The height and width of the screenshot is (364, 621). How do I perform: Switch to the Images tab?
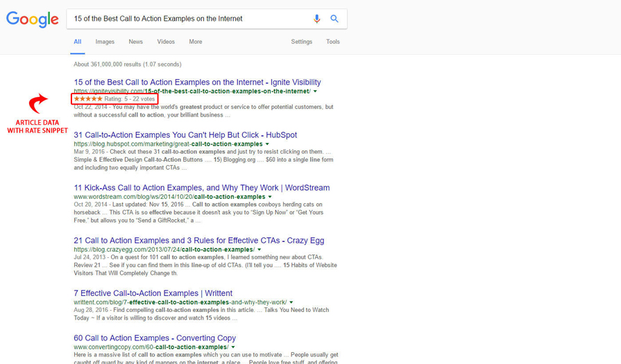point(105,42)
